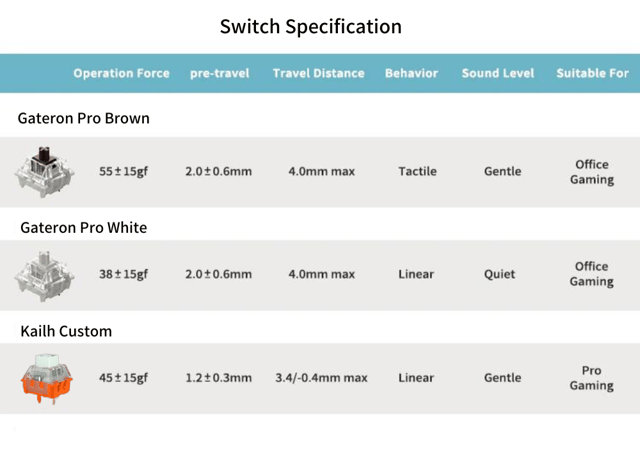Click the Sound Level column header
This screenshot has width=640, height=451.
click(498, 73)
